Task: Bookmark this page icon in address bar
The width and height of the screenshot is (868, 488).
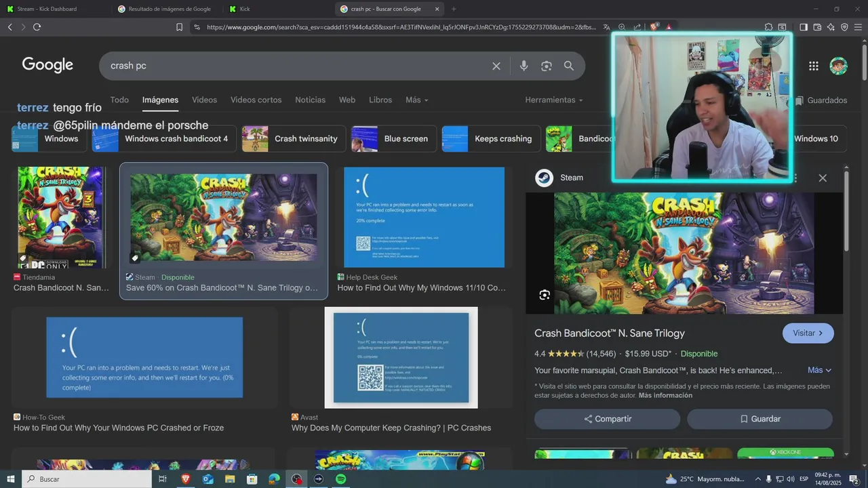Action: [179, 27]
